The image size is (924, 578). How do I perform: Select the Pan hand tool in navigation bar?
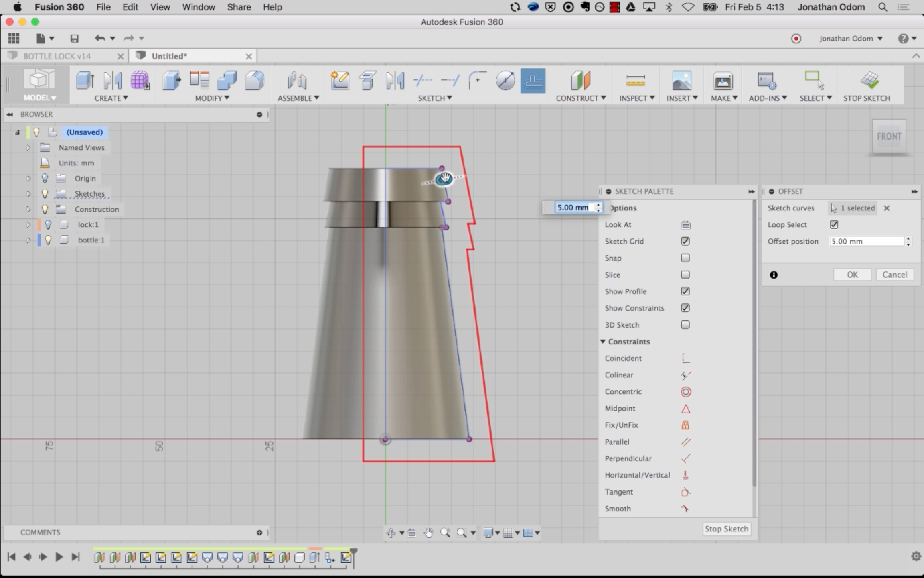click(x=428, y=533)
